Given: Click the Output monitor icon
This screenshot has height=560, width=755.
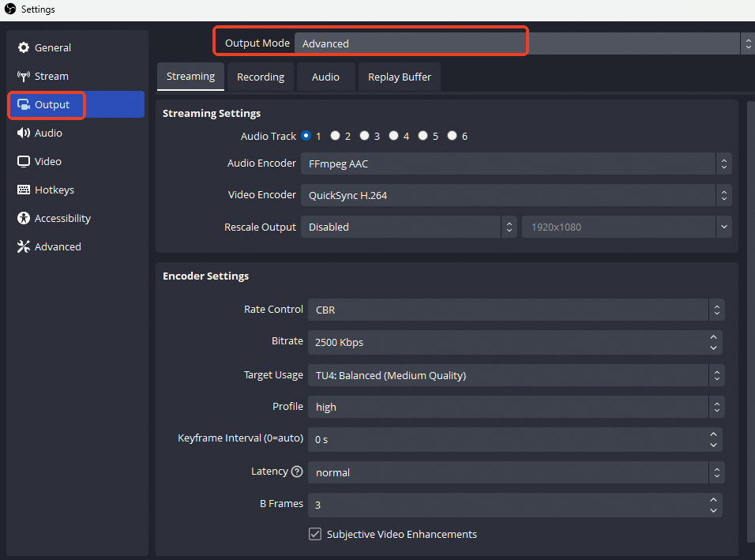Looking at the screenshot, I should (23, 104).
